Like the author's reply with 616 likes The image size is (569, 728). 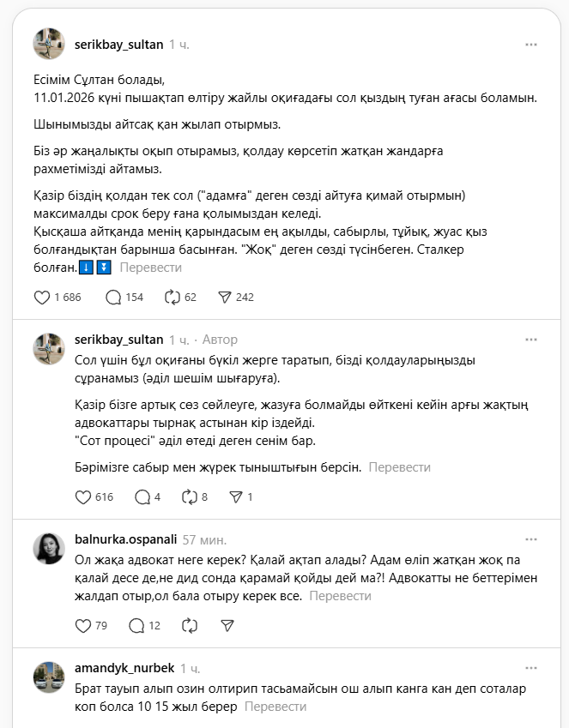[83, 496]
